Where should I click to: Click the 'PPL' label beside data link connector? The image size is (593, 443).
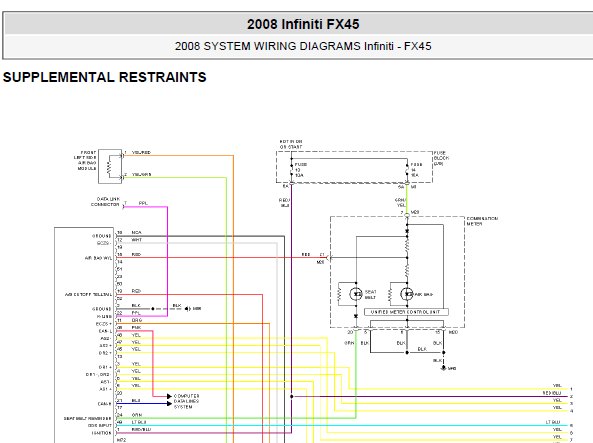[143, 203]
